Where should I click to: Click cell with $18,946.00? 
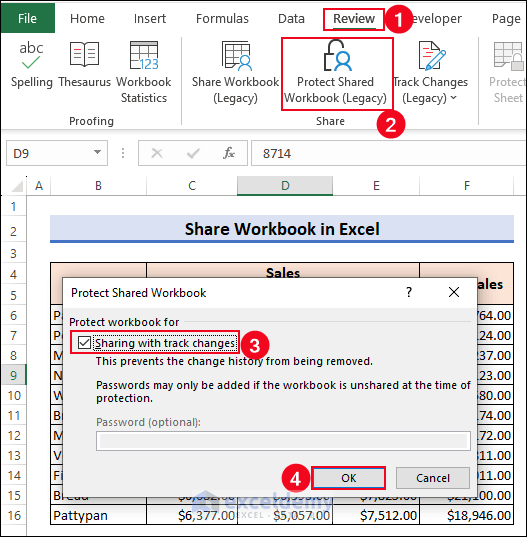coord(466,515)
